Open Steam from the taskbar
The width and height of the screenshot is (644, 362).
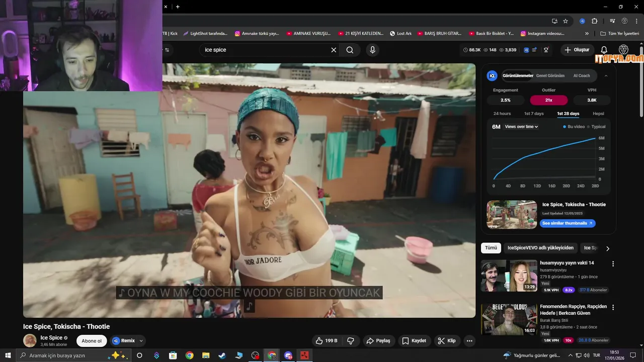tap(222, 355)
